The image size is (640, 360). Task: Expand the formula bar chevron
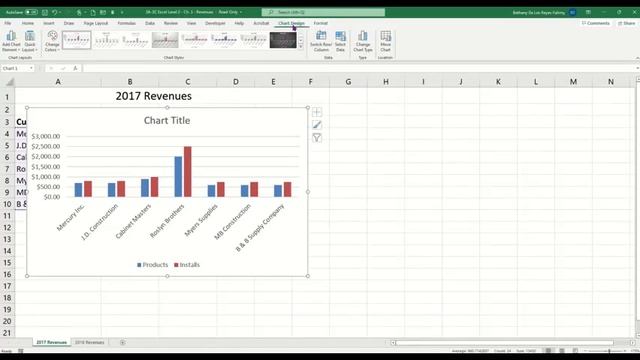[637, 68]
